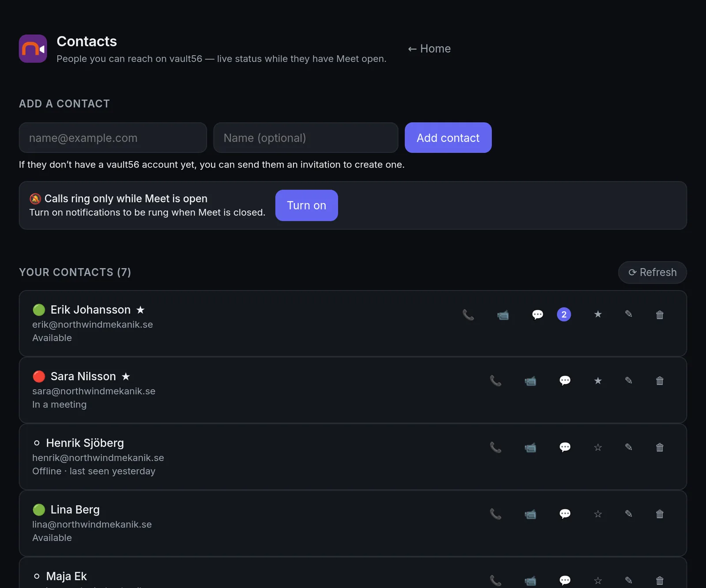This screenshot has height=588, width=706.
Task: Open chat with Maja Ek
Action: [x=565, y=581]
